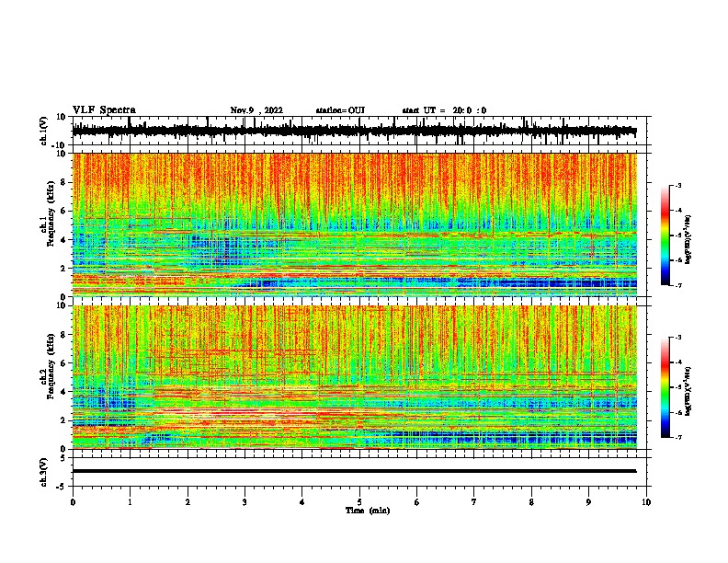
Task: Click the "station=OUI" header label
Action: (340, 110)
